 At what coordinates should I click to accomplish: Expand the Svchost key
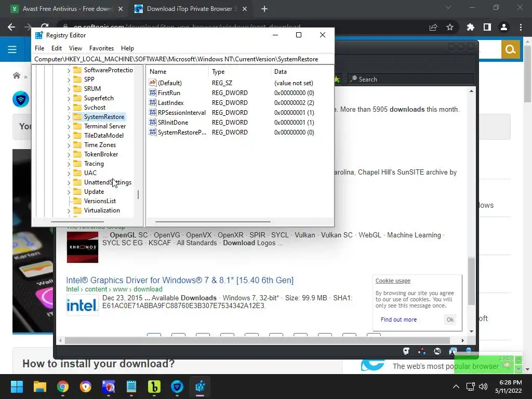pos(69,108)
